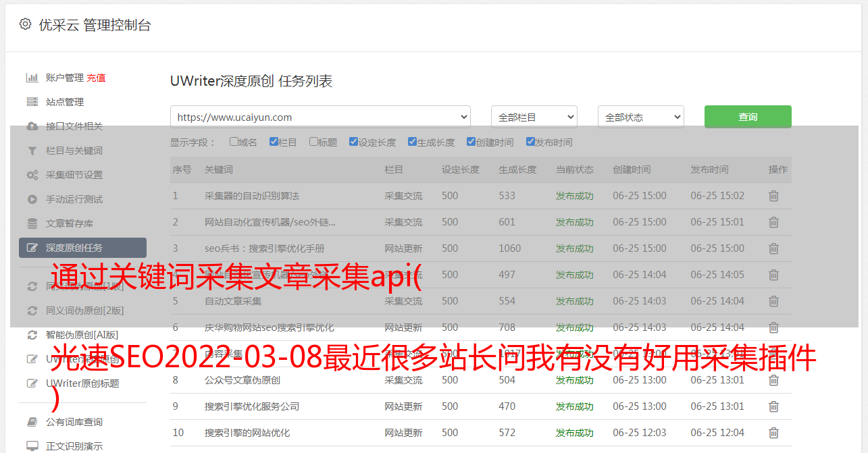Delete row 3 seo兵书 task
The height and width of the screenshot is (453, 868).
[773, 248]
